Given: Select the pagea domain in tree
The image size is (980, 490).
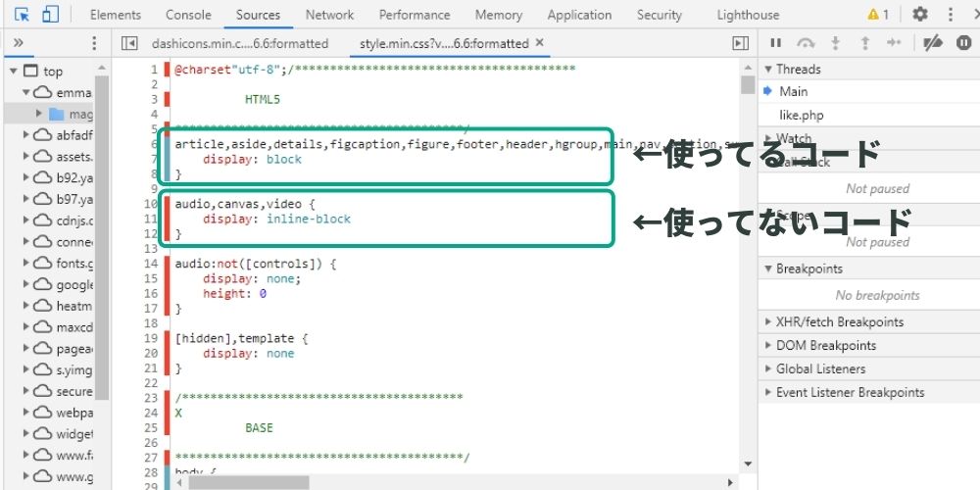Looking at the screenshot, I should coord(74,348).
